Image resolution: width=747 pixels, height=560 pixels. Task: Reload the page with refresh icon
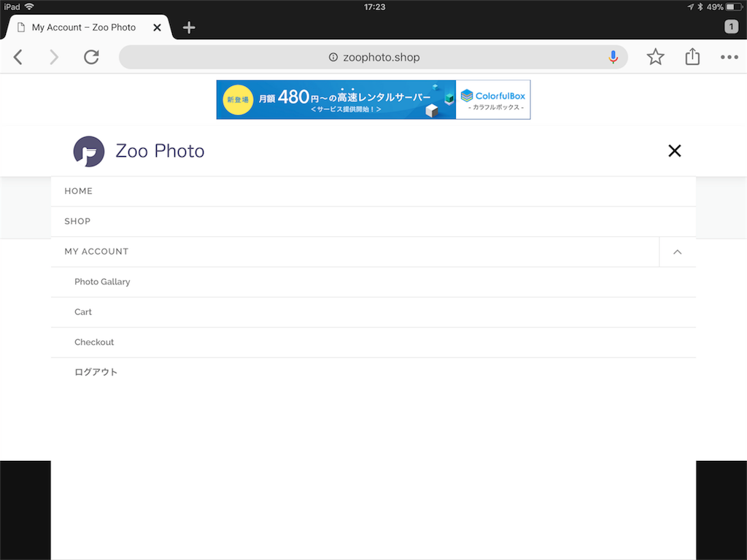(x=91, y=57)
